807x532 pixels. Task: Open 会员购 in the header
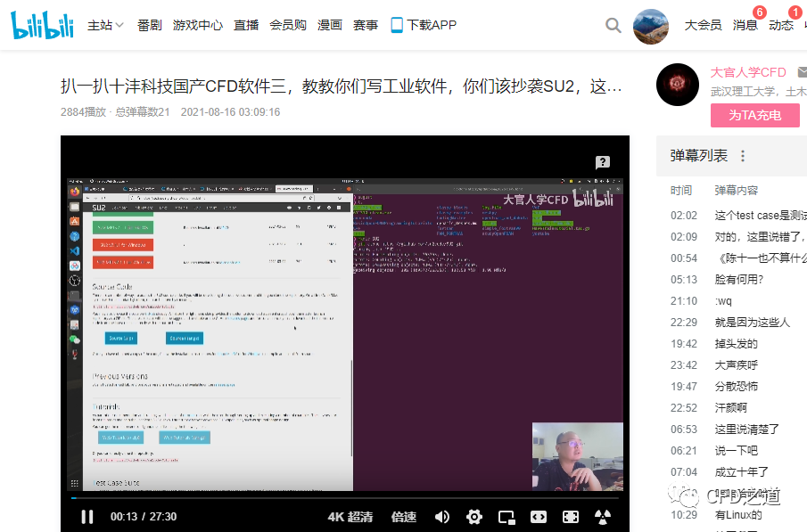coord(288,25)
